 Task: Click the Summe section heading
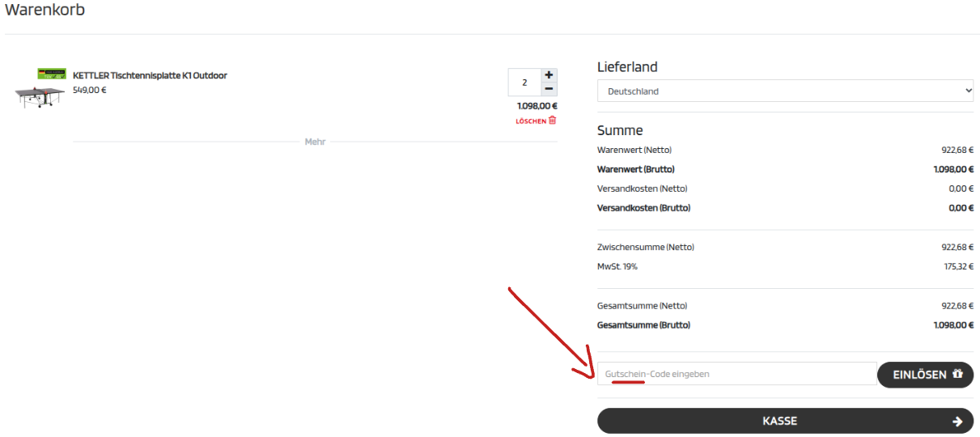pyautogui.click(x=620, y=130)
